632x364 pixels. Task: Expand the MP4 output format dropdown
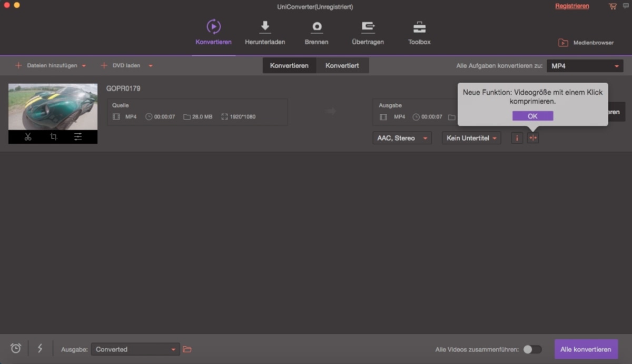585,66
